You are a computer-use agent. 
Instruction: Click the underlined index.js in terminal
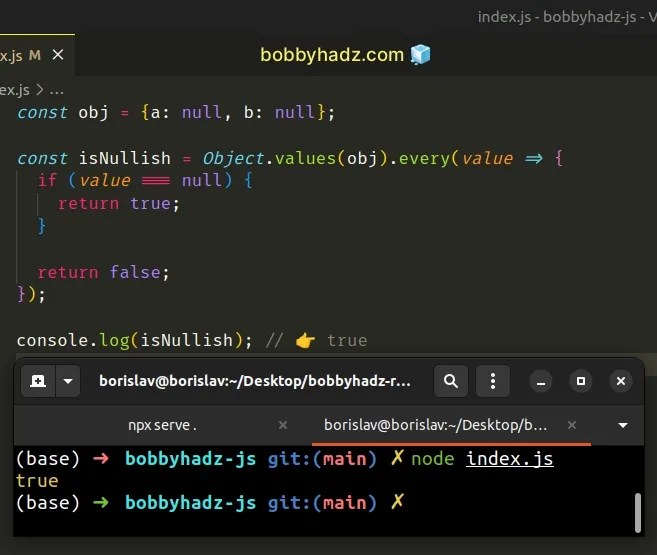[510, 459]
